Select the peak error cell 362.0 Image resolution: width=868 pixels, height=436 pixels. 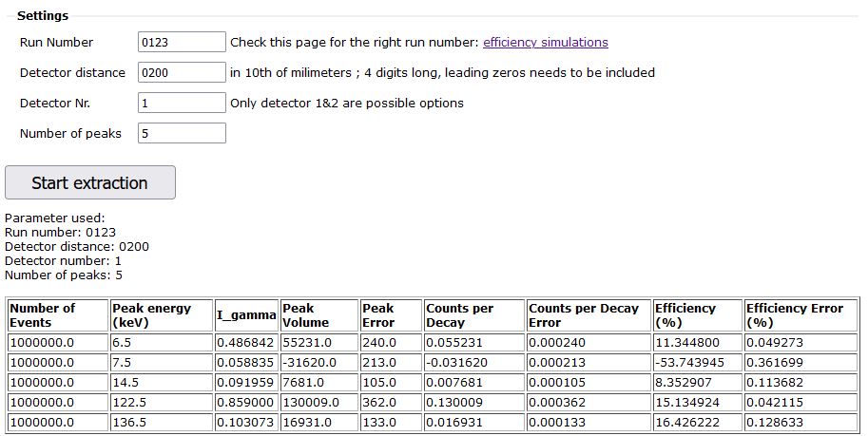(390, 402)
